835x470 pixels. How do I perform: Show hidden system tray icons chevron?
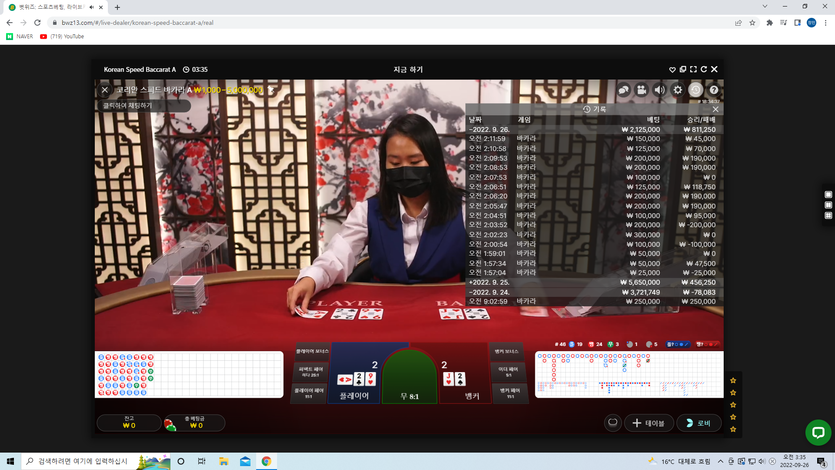[x=721, y=461]
